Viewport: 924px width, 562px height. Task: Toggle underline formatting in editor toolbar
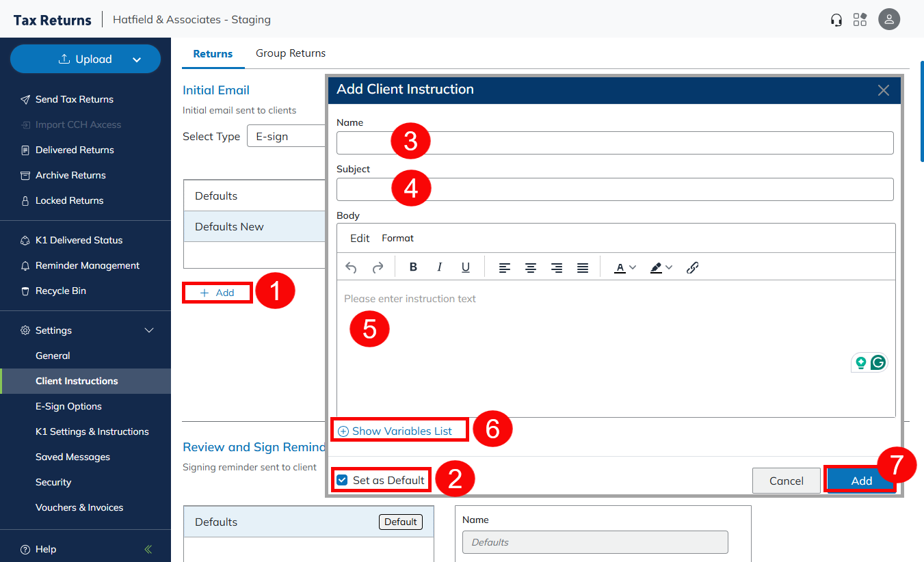pos(465,267)
